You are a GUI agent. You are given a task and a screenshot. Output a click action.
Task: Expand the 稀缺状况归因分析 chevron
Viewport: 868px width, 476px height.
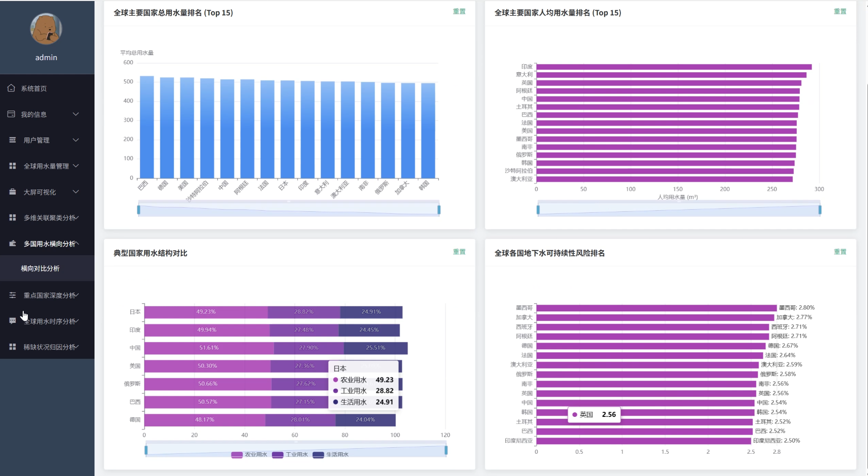77,347
